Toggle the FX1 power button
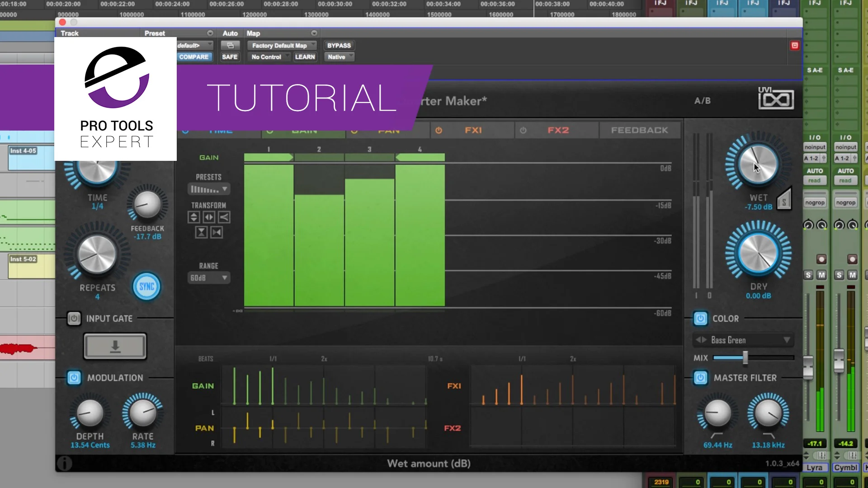868x488 pixels. pyautogui.click(x=438, y=130)
